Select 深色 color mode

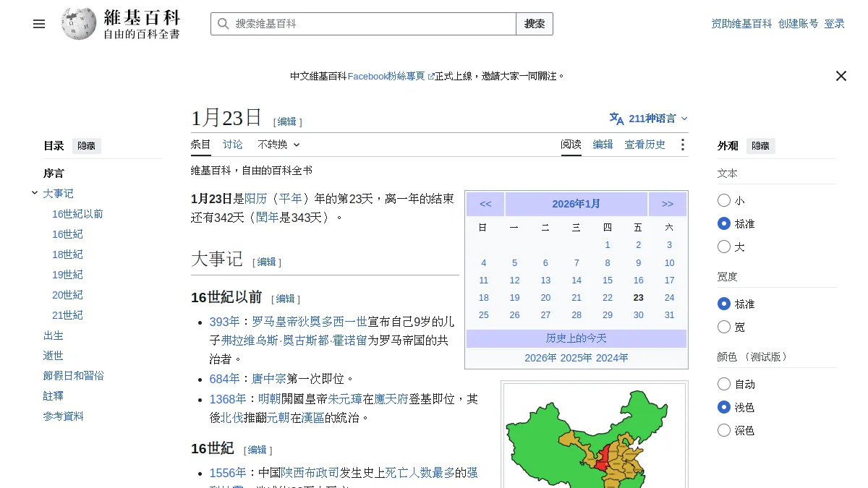724,430
